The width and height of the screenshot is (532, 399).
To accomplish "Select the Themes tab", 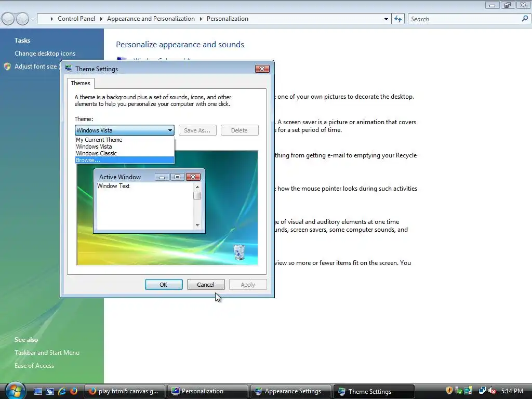I will point(81,83).
